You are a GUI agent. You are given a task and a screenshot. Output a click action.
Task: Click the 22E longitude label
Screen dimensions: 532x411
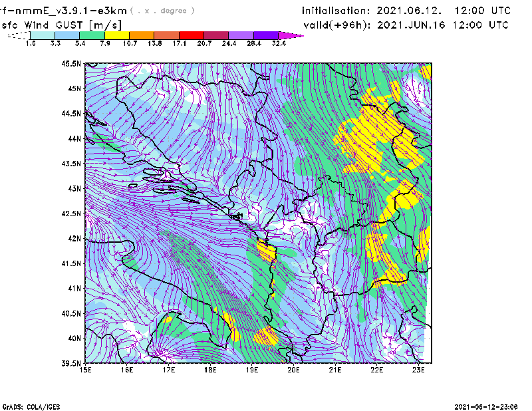point(376,370)
